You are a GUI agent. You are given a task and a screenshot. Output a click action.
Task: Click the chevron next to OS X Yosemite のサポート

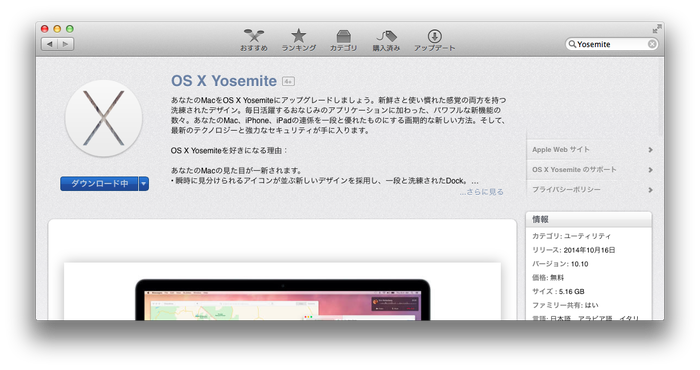(x=650, y=170)
